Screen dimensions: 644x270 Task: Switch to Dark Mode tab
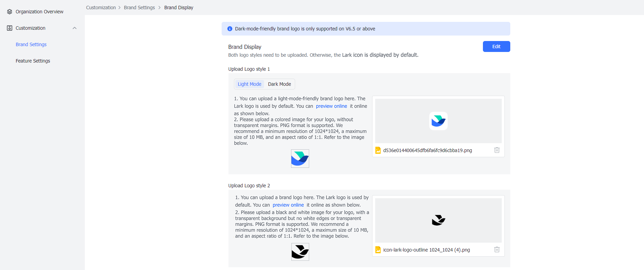click(279, 84)
